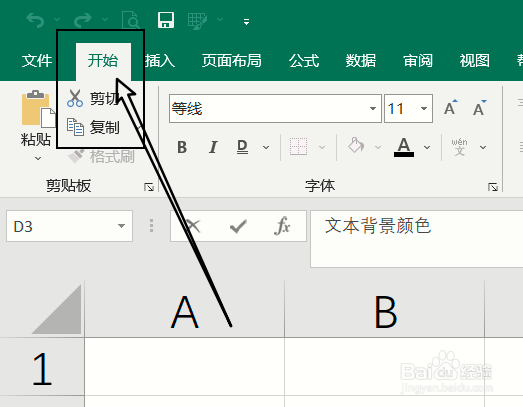
Task: Open the 审阅 tab
Action: tap(418, 61)
